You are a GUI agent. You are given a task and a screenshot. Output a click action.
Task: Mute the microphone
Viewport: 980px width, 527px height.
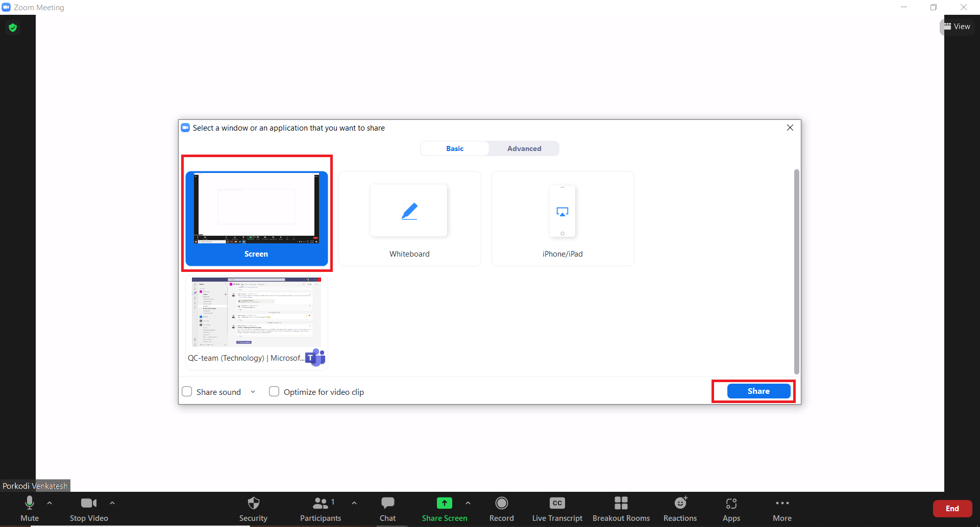pos(30,509)
